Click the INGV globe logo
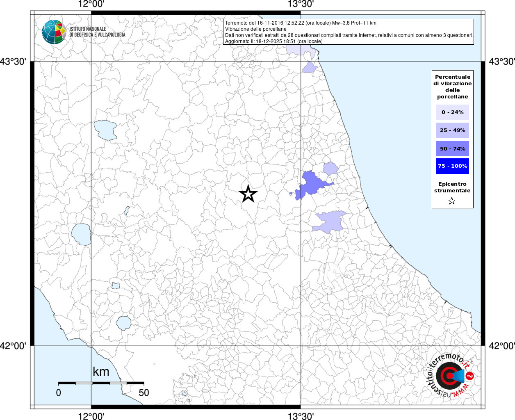515x420 pixels. coord(54,32)
